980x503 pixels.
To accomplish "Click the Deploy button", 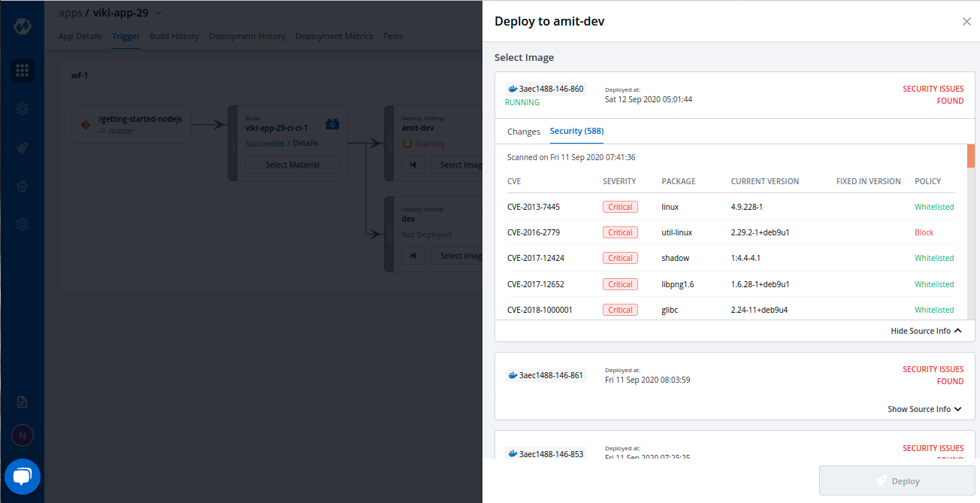I will point(897,481).
